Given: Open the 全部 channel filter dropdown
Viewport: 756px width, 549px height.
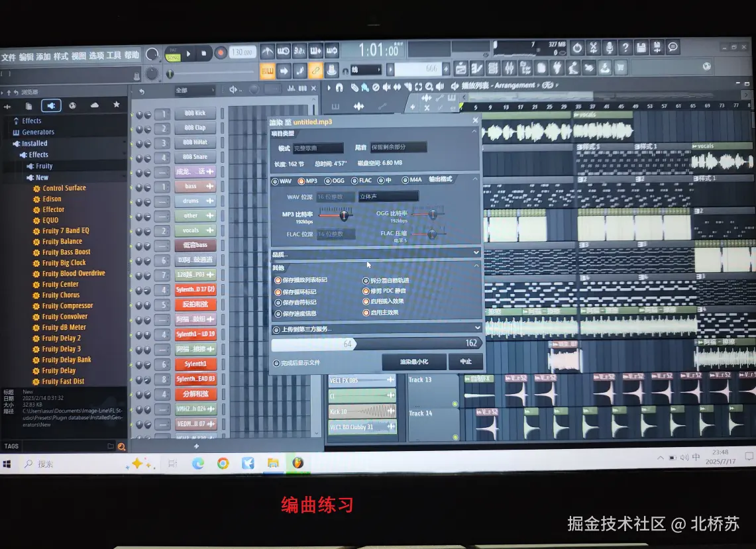Looking at the screenshot, I should (x=195, y=91).
